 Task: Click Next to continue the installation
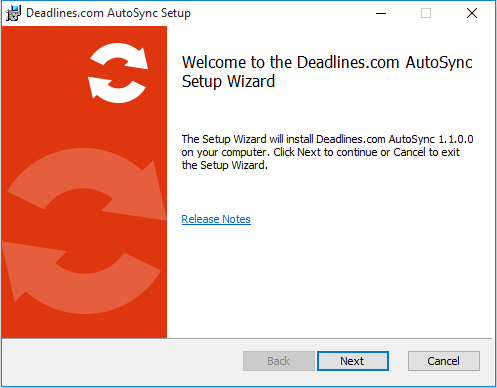(353, 361)
